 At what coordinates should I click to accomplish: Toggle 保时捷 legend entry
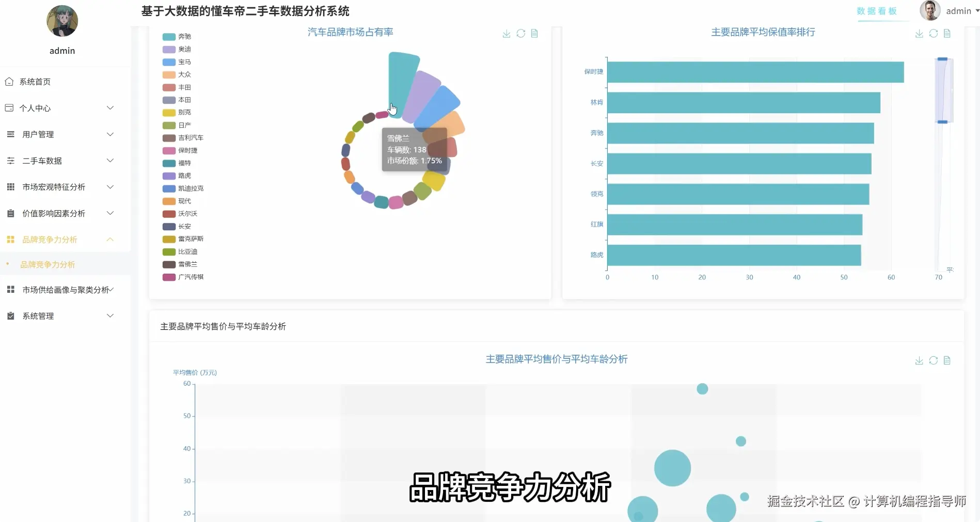pos(180,150)
